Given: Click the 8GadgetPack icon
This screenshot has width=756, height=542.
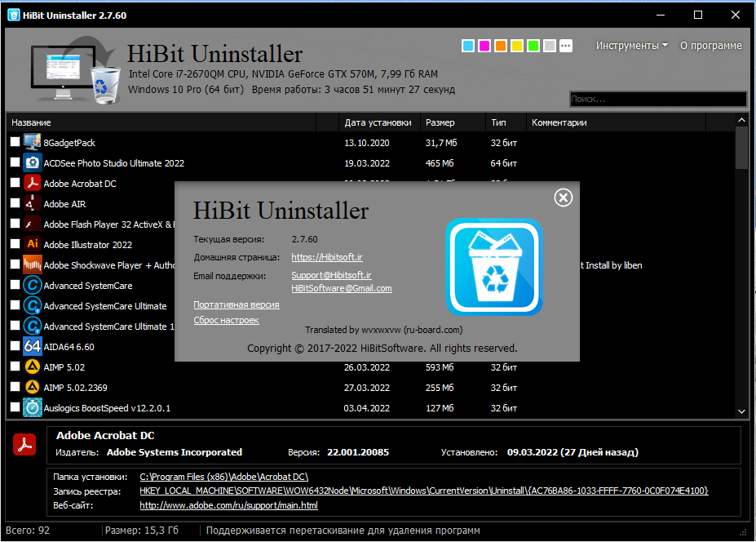Looking at the screenshot, I should click(x=33, y=142).
